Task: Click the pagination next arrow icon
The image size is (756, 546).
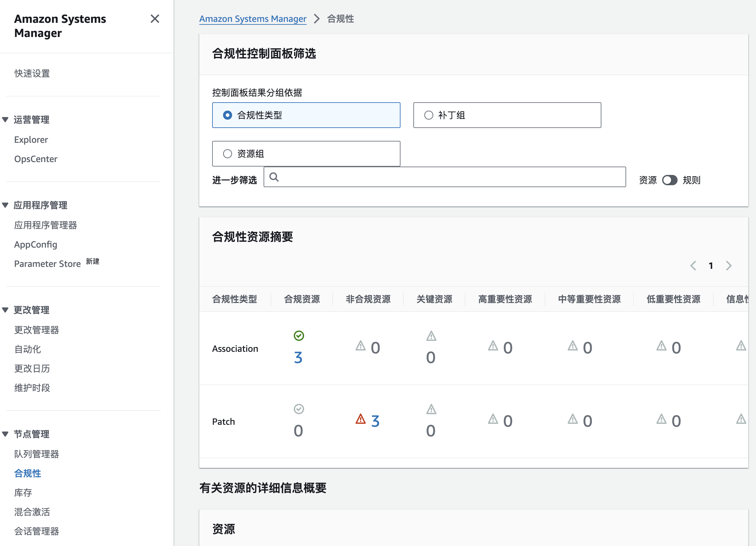Action: (730, 267)
